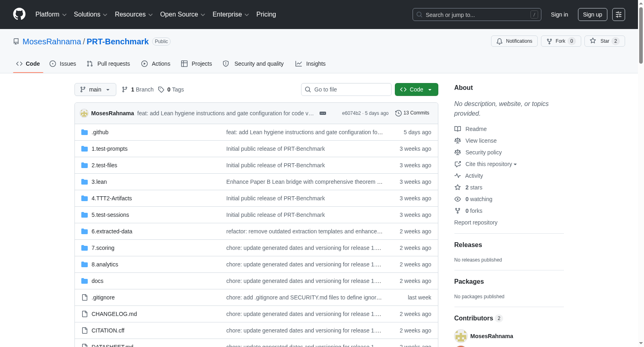Click the Activity pulse icon
This screenshot has width=644, height=347.
click(458, 176)
